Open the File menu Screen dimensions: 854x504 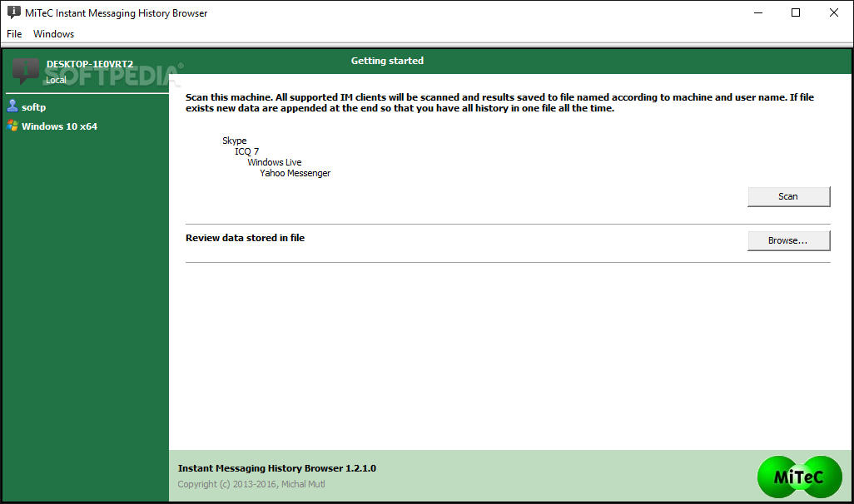[14, 34]
